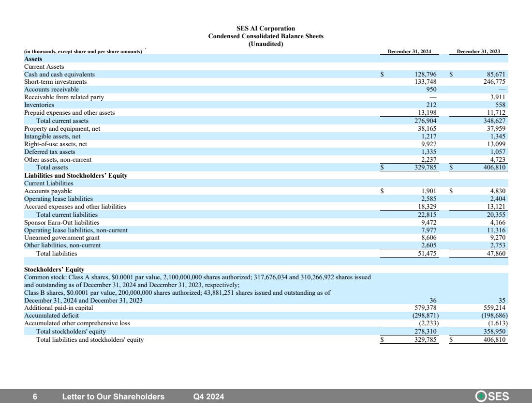
Task: Click 'Total stockholders' equity' label
Action: point(71,332)
